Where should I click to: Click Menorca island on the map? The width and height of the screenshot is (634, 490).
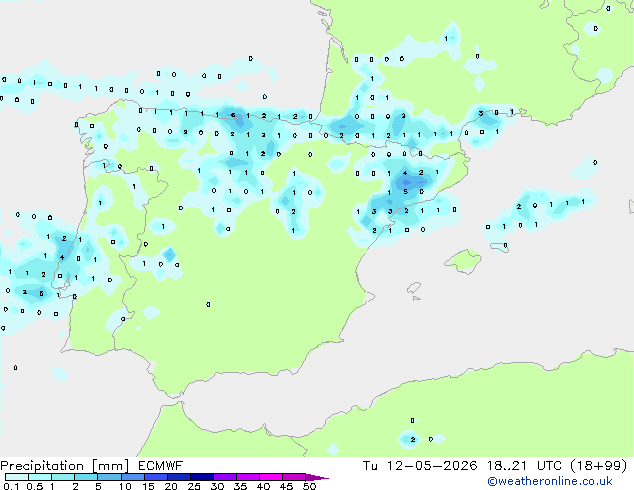click(x=499, y=247)
